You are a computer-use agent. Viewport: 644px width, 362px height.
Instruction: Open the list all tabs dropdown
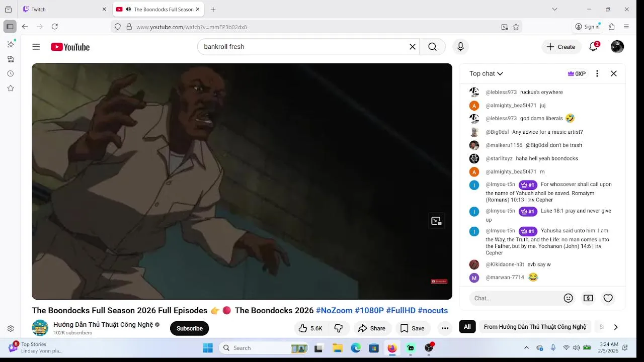554,9
